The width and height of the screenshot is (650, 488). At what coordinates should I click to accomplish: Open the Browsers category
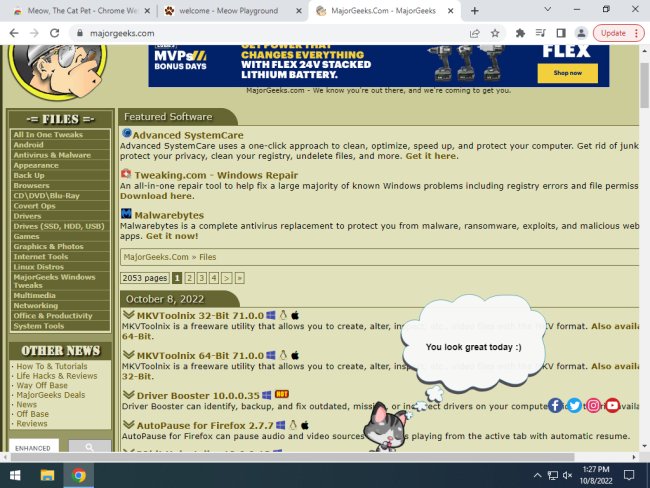pyautogui.click(x=31, y=185)
